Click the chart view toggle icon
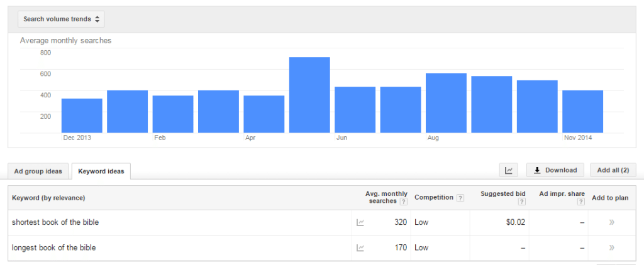Screen dimensions: 644x265 point(508,170)
